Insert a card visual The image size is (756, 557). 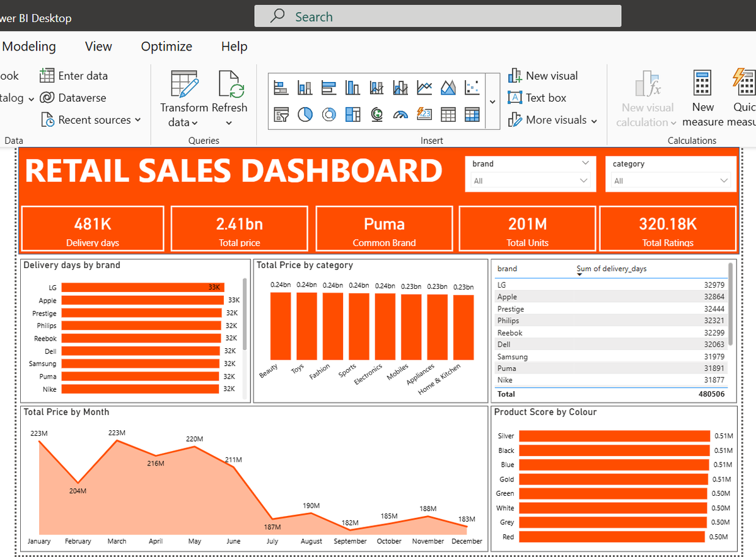(424, 114)
